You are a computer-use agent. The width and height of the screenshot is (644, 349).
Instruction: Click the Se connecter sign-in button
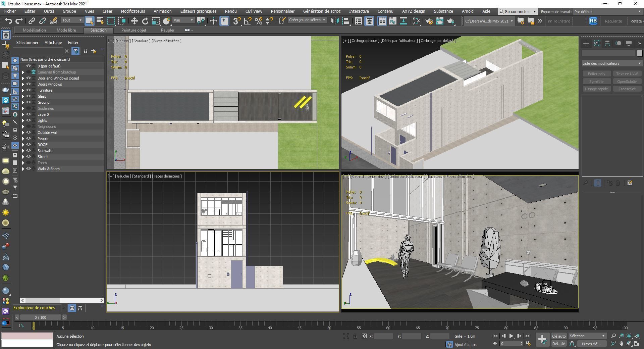pyautogui.click(x=518, y=11)
